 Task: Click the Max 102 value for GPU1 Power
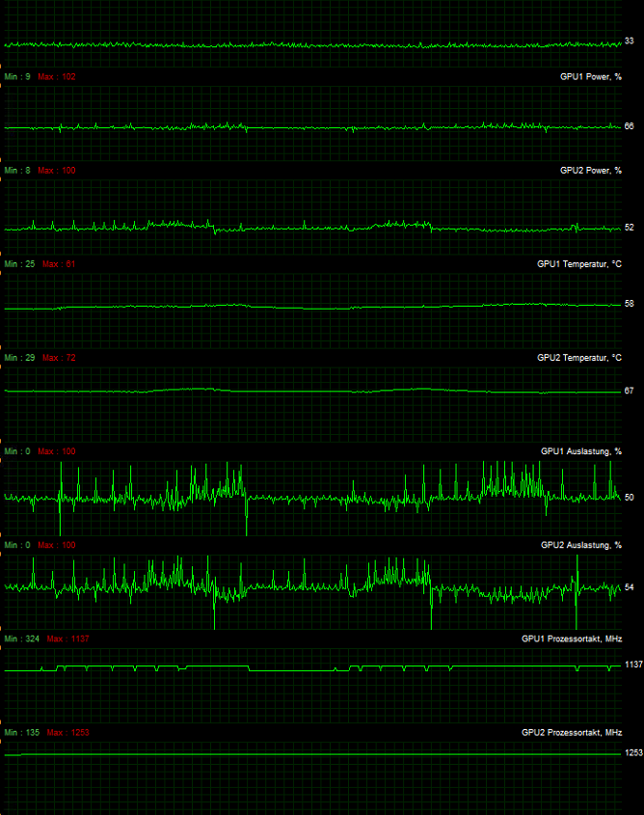pos(57,76)
